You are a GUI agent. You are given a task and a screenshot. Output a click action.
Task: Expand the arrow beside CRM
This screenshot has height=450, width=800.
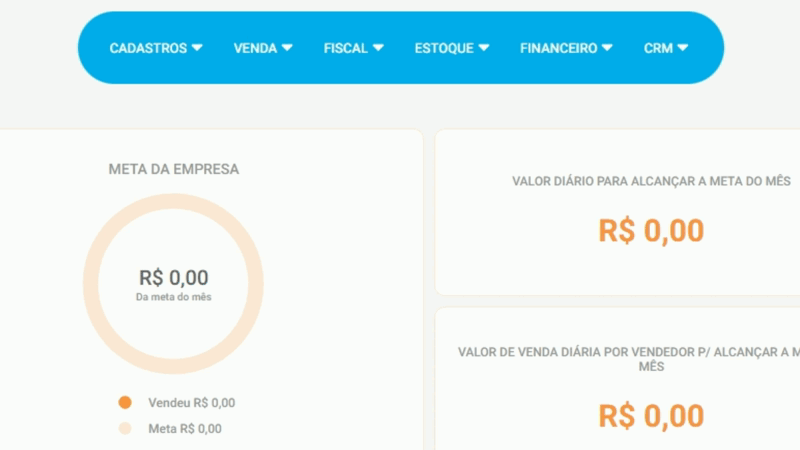[683, 47]
